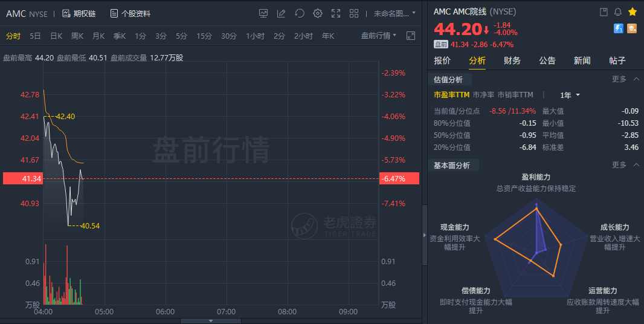Screen dimensions: 644x324
Task: Select the 15分 interval
Action: point(204,36)
